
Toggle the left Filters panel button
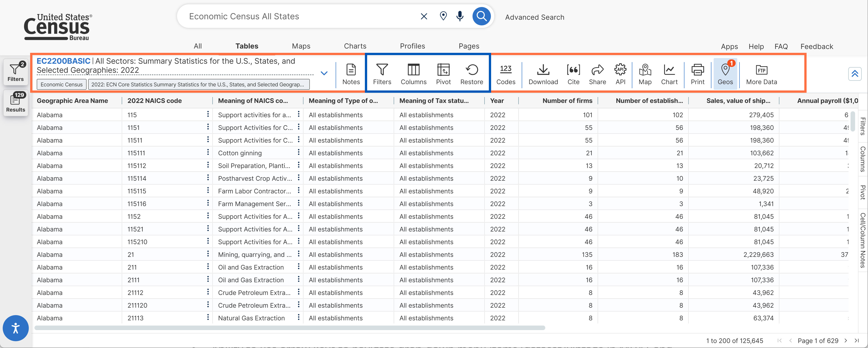point(15,72)
